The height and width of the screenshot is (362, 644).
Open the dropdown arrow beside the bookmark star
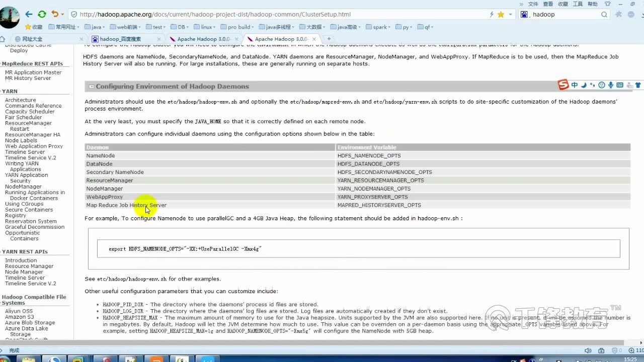(x=510, y=15)
